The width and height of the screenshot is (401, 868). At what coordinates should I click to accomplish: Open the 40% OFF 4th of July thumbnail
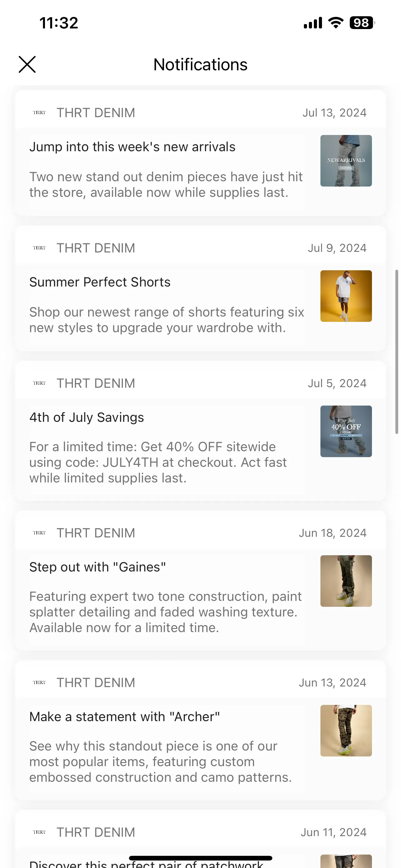(x=346, y=431)
